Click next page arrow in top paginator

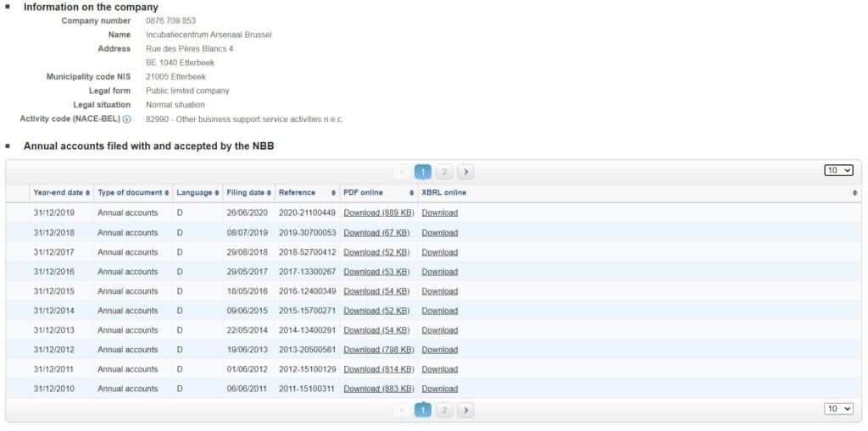[465, 172]
